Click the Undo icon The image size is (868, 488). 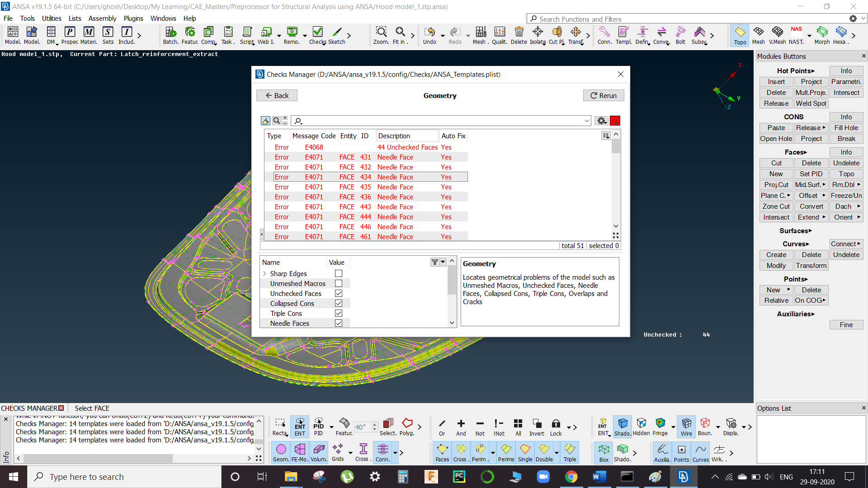(x=429, y=32)
